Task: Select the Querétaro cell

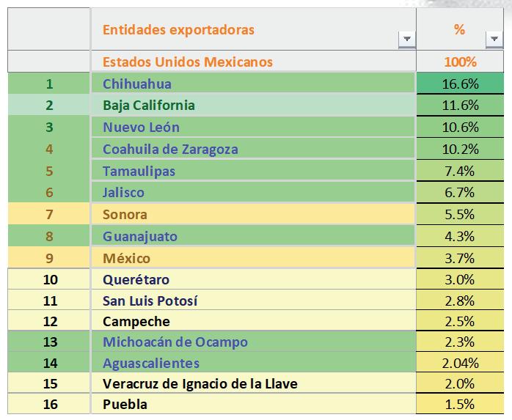Action: [x=253, y=279]
